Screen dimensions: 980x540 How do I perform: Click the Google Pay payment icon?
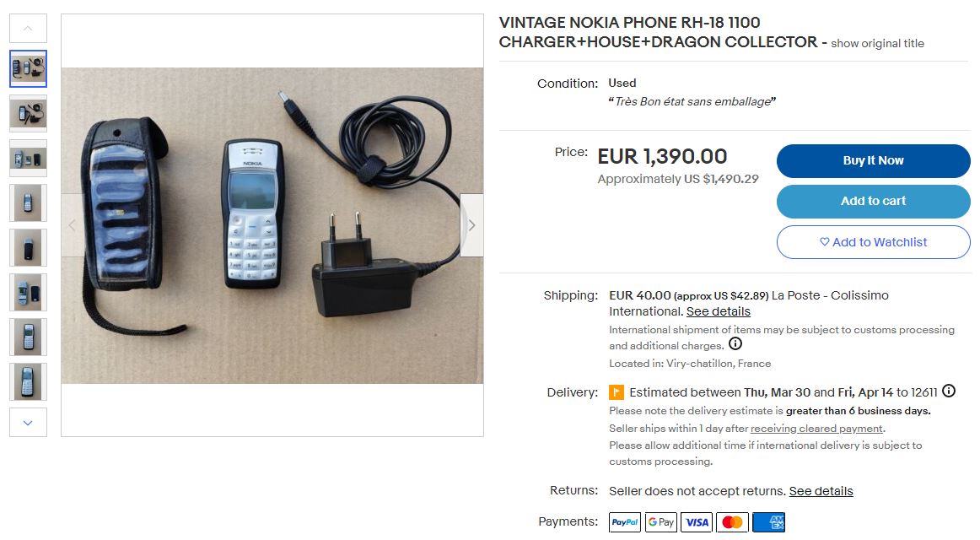[x=660, y=522]
